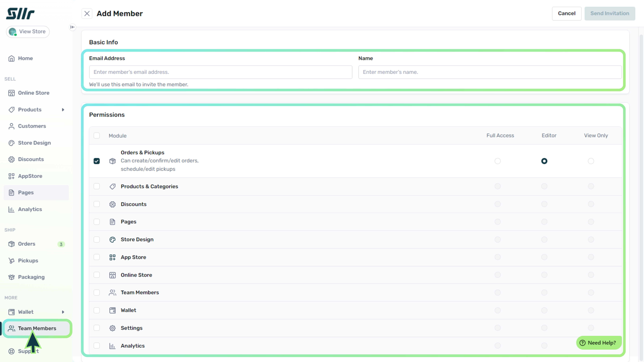Open the View Store button
Screen dimensions: 644x362
(28, 32)
